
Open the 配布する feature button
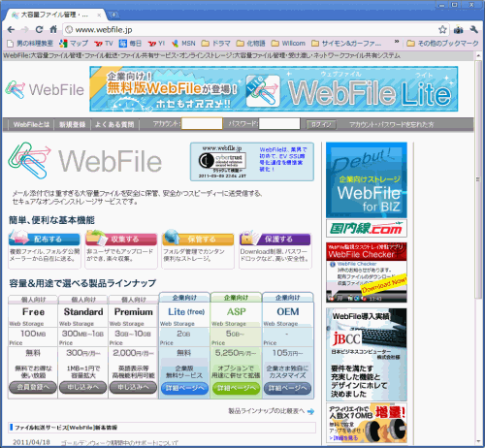coord(45,240)
